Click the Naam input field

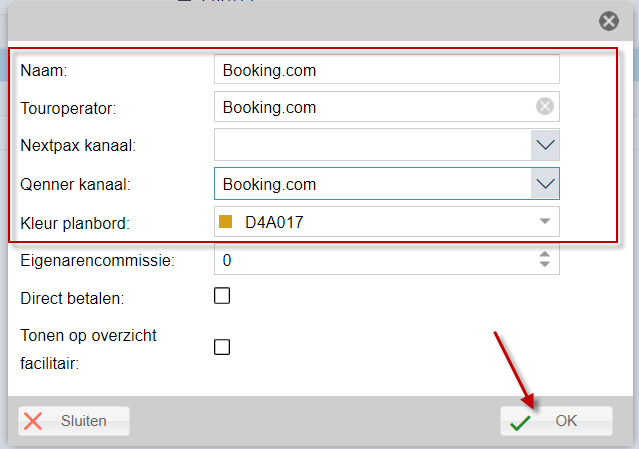point(387,69)
